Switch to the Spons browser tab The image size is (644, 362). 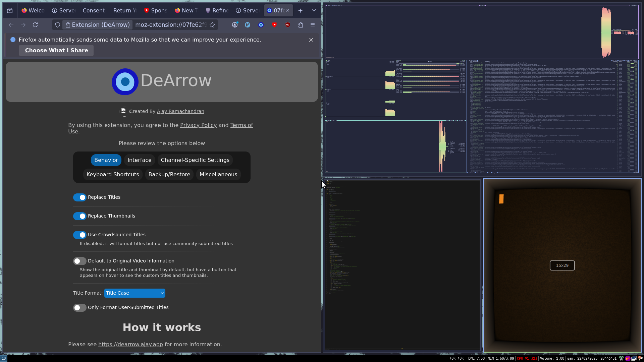coord(156,10)
